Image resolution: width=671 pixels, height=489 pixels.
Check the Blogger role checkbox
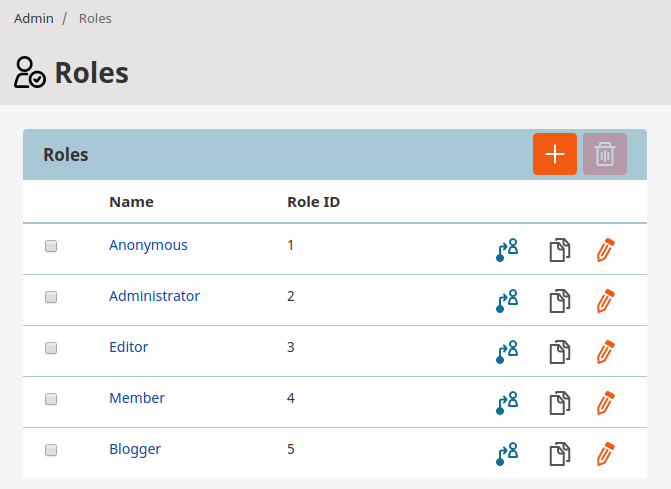(x=51, y=450)
